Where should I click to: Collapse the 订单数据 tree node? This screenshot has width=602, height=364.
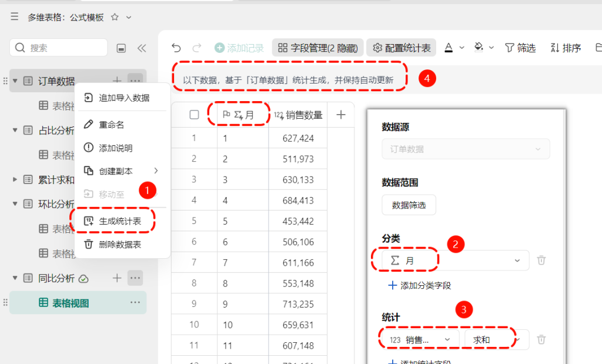(15, 81)
